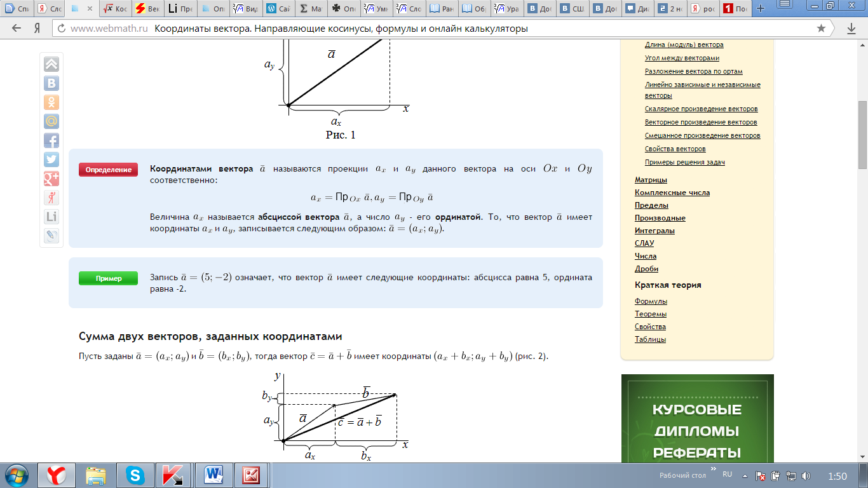This screenshot has height=488, width=868.
Task: Open link 'Свойства векторов'
Action: pos(675,149)
